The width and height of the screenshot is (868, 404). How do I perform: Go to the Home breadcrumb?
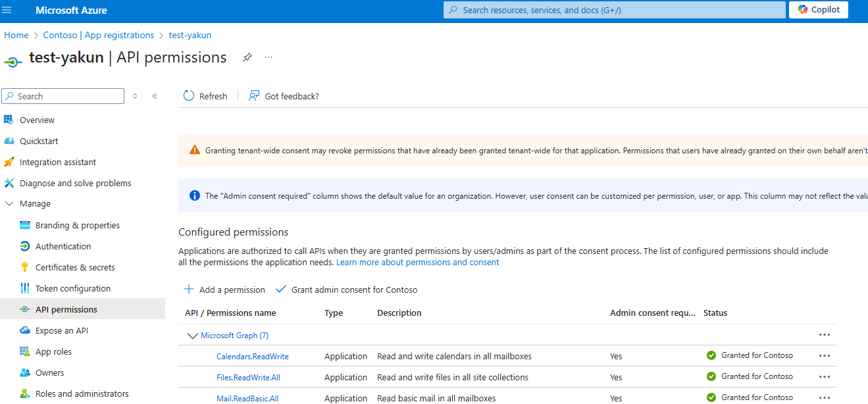(x=16, y=35)
